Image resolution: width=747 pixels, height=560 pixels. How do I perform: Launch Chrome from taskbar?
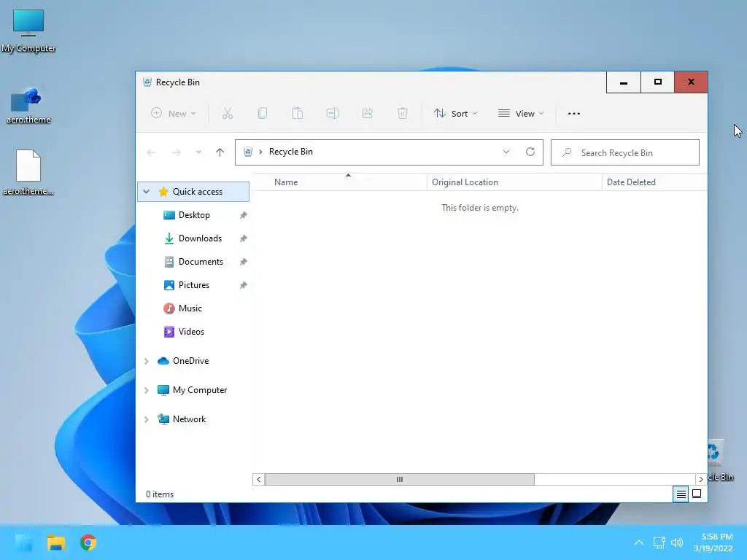[88, 542]
